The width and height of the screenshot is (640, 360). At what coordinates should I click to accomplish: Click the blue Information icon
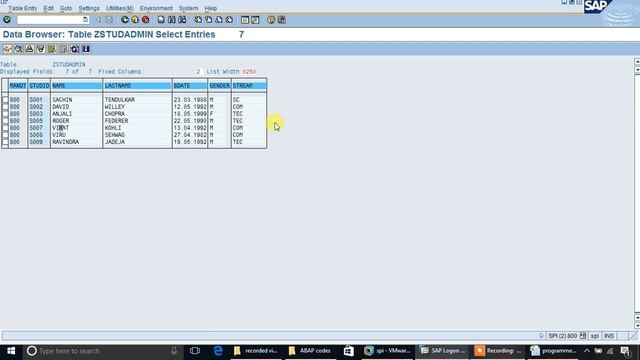coord(86,49)
